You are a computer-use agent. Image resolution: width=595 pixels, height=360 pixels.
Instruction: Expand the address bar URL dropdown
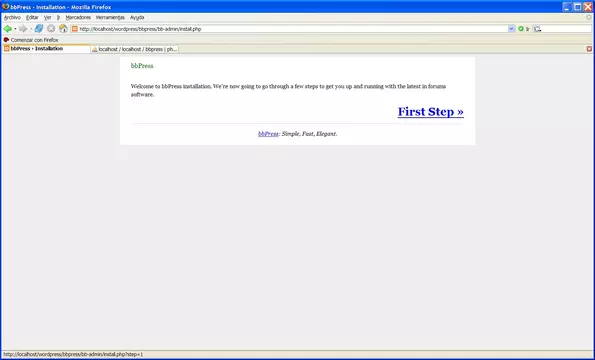pyautogui.click(x=512, y=29)
